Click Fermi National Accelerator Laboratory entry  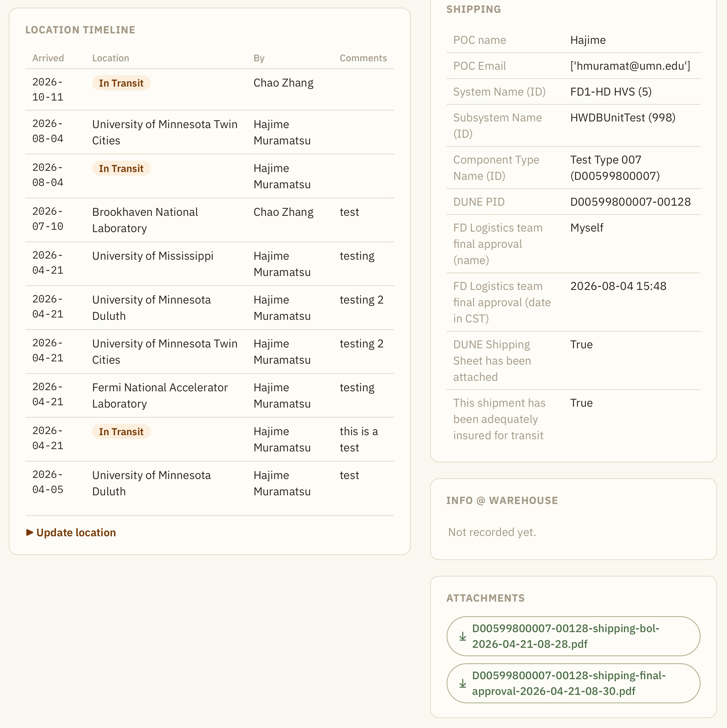[x=160, y=396]
